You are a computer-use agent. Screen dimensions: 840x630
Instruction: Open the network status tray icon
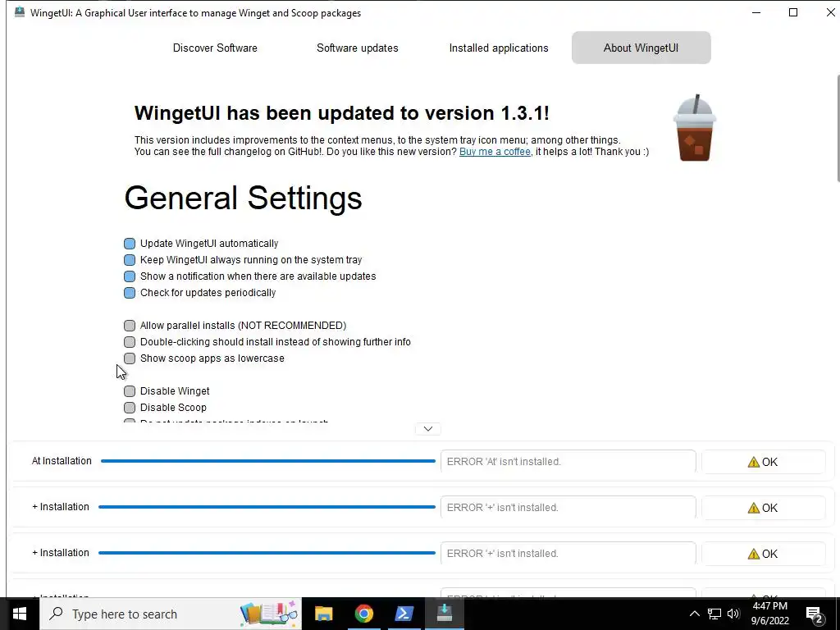click(x=714, y=614)
